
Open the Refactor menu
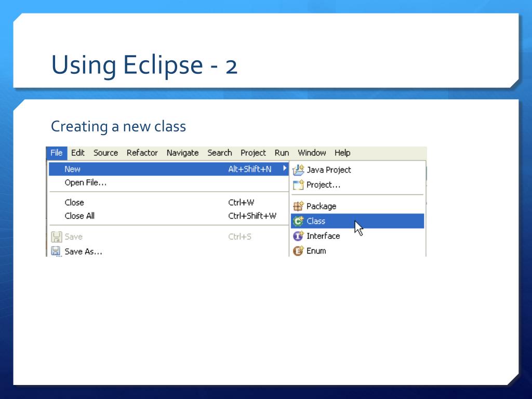click(142, 153)
